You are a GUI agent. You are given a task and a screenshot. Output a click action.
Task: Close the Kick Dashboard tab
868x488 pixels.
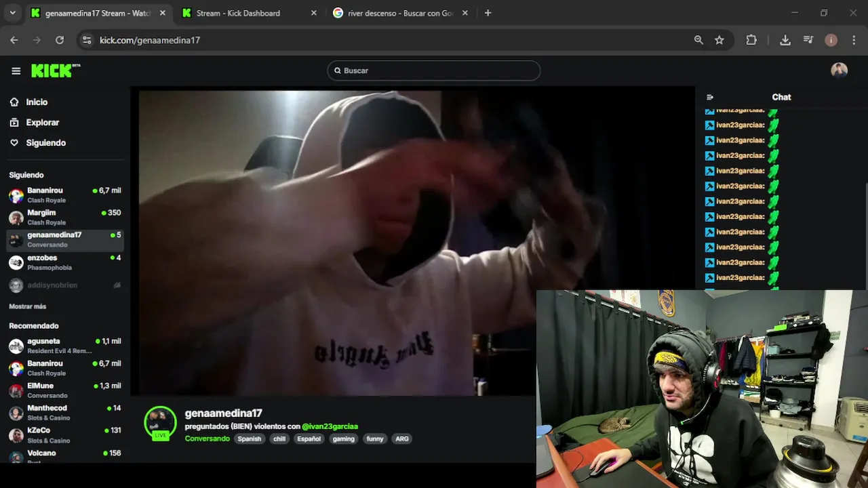click(313, 13)
